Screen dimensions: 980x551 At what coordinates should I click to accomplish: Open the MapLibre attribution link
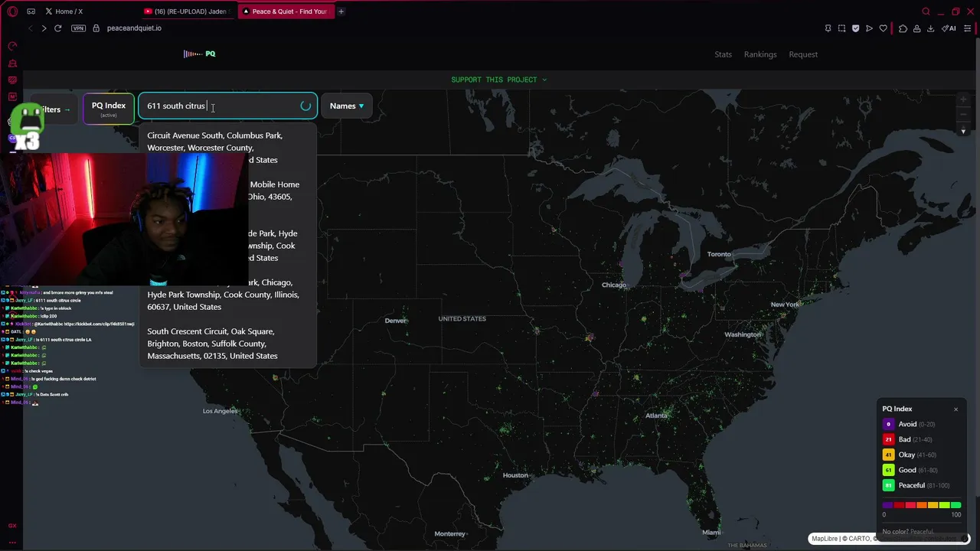825,539
